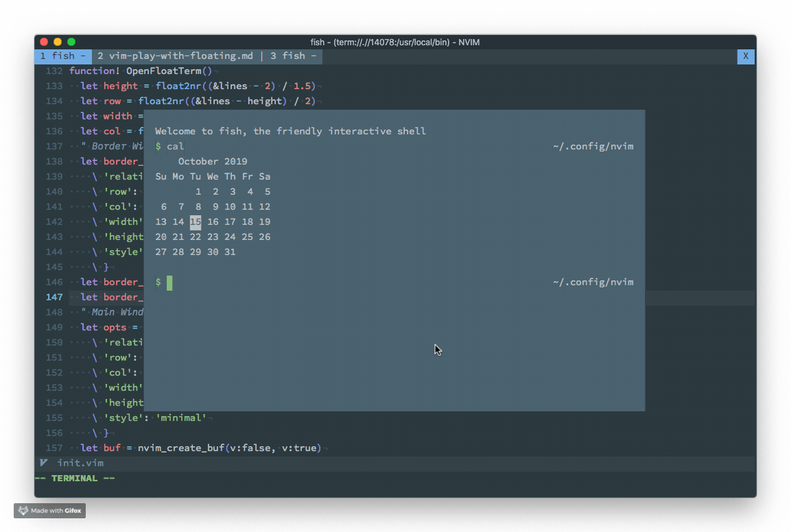Click the closing brace on line 156
791x532 pixels.
pos(106,433)
